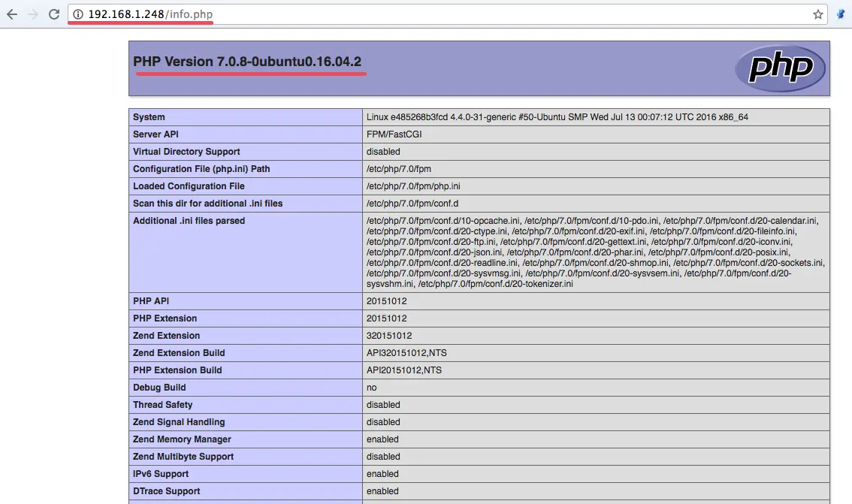Select the PHP Version 7.0.8 heading
Image resolution: width=852 pixels, height=504 pixels.
coord(247,62)
